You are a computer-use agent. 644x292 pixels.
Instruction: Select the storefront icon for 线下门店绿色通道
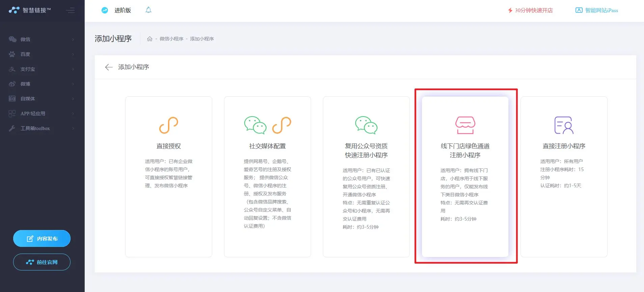[x=465, y=125]
